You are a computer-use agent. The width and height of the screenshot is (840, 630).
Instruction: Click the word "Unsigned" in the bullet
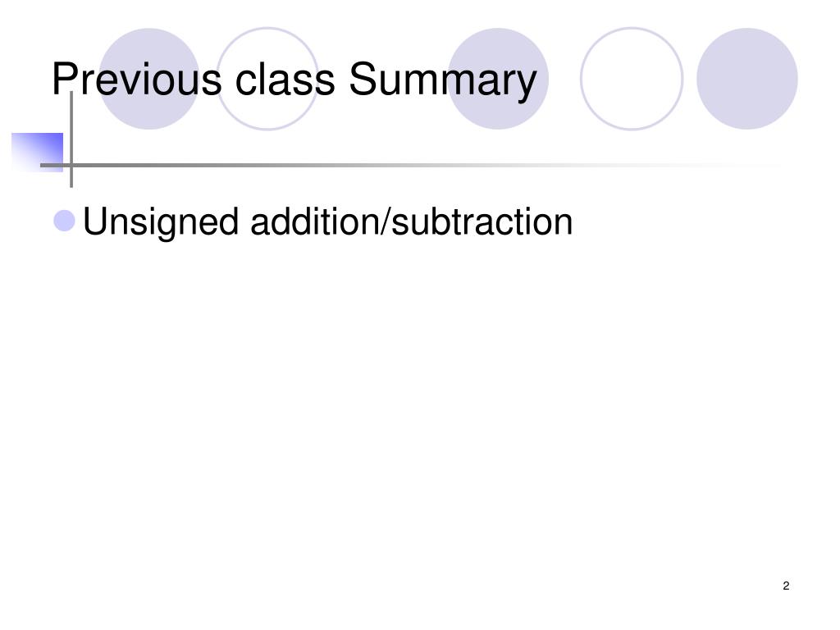pyautogui.click(x=161, y=223)
